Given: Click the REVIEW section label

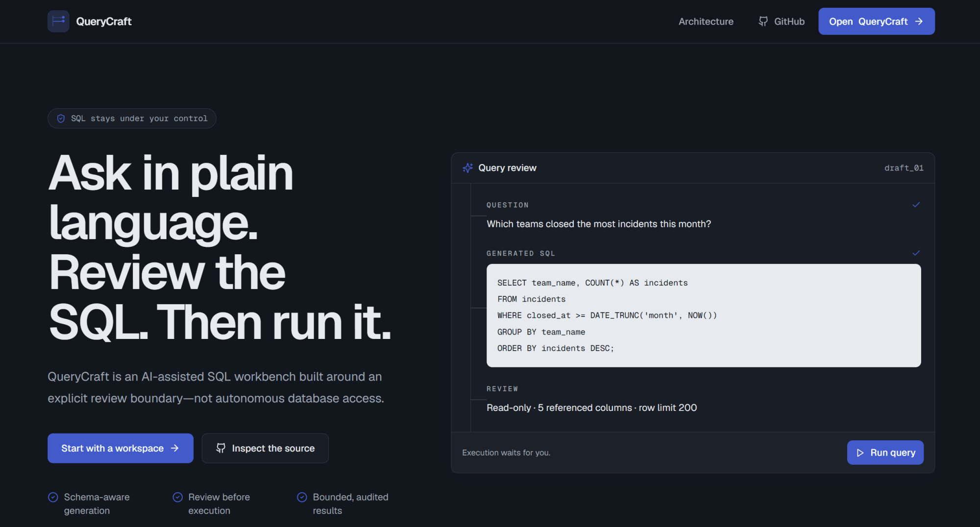Looking at the screenshot, I should [x=502, y=389].
